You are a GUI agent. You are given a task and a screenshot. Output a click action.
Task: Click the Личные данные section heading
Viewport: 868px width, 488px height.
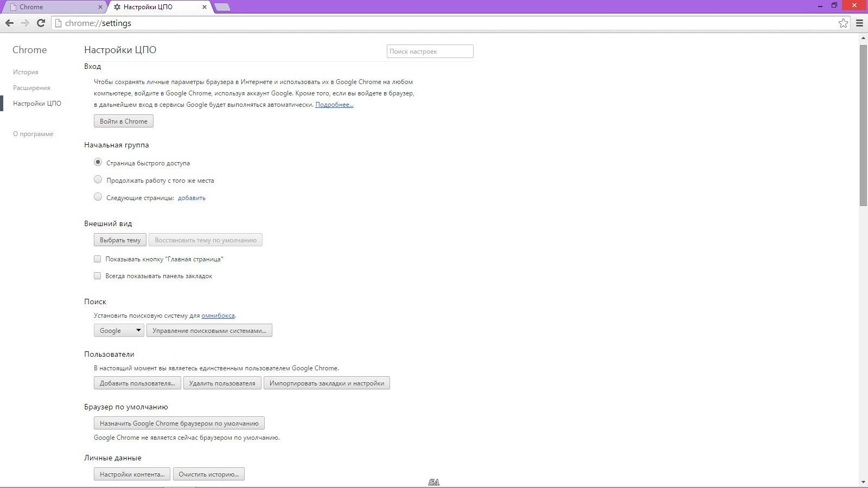pos(113,458)
